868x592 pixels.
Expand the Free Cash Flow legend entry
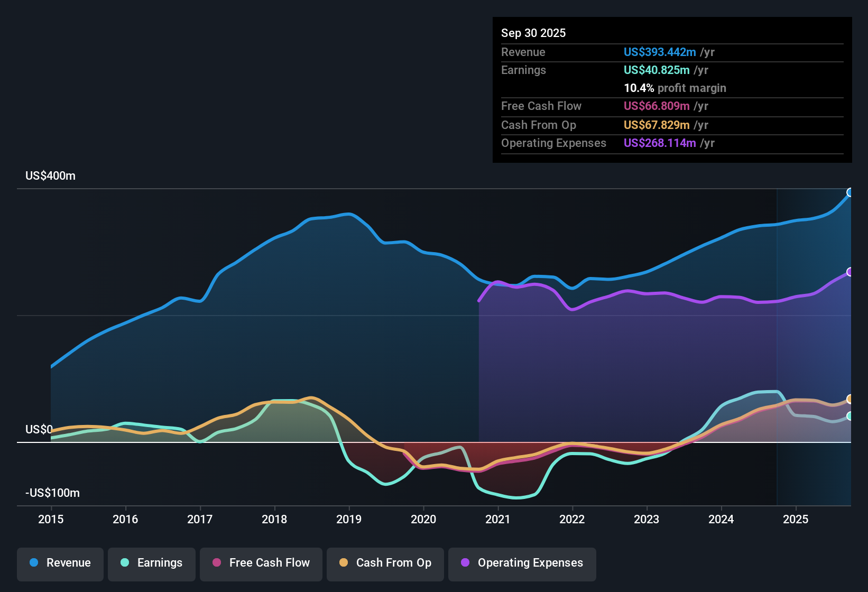pos(261,563)
